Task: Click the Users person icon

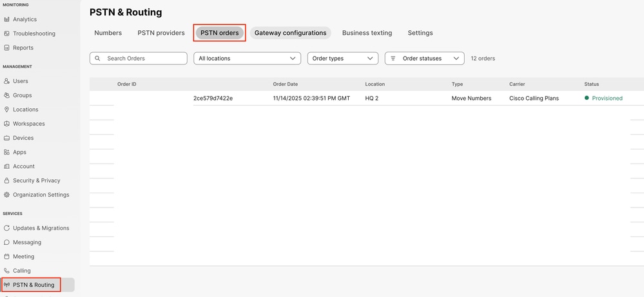Action: 6,81
